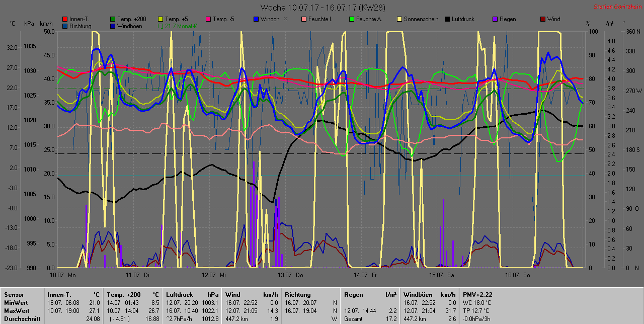Click the Innen-T. table column header

(x=59, y=294)
